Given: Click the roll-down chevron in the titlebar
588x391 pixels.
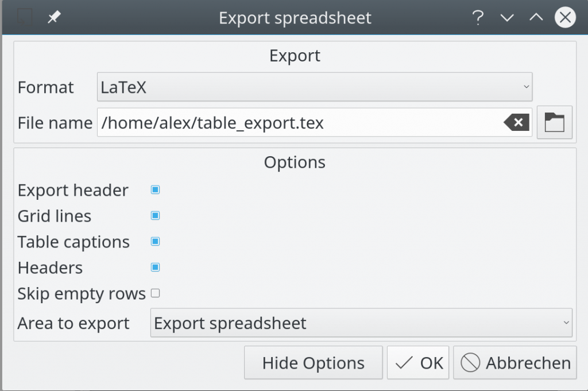Looking at the screenshot, I should point(506,18).
